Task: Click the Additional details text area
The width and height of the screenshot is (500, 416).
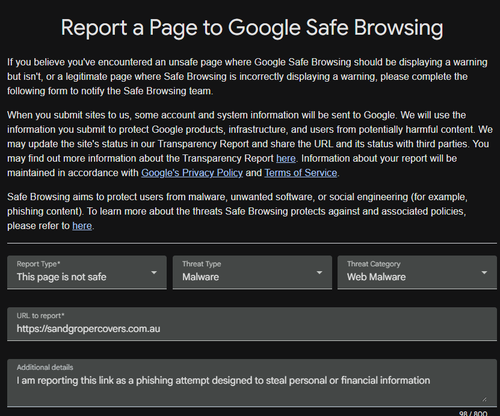Action: (252, 383)
